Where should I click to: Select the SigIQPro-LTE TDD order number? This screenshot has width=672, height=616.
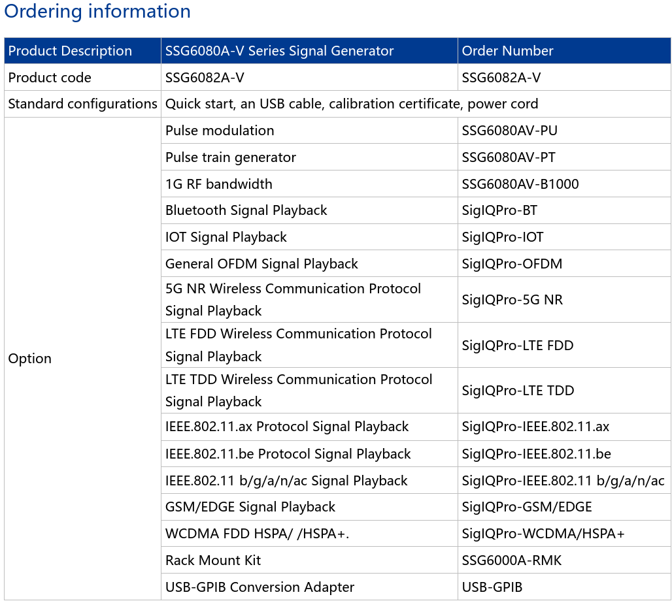pos(518,391)
